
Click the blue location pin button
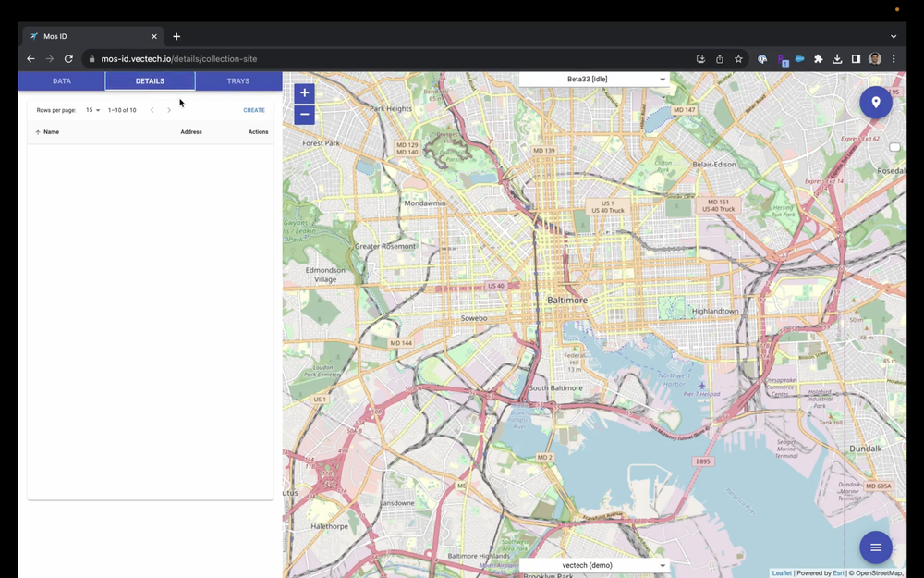pyautogui.click(x=876, y=103)
